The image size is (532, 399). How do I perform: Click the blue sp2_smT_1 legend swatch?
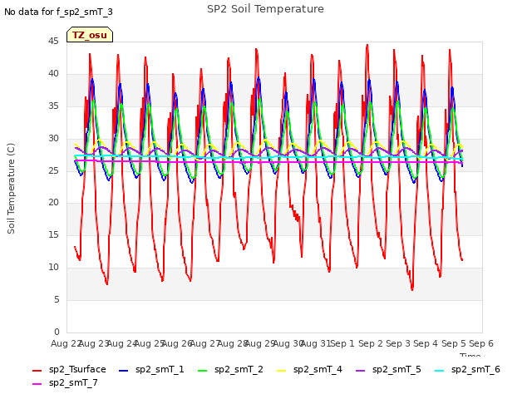pos(124,371)
